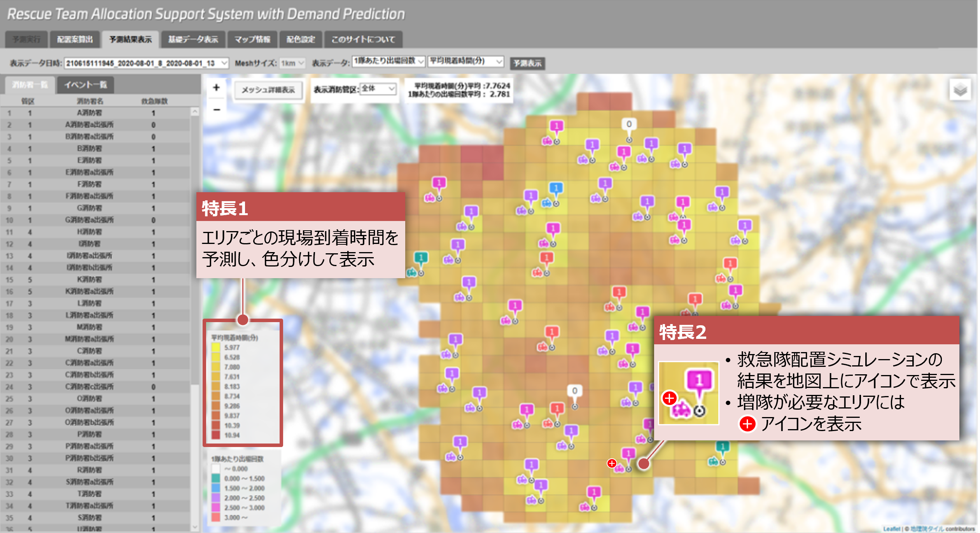The image size is (980, 533).
Task: Select the blue numbered marker on the map
Action: [556, 188]
